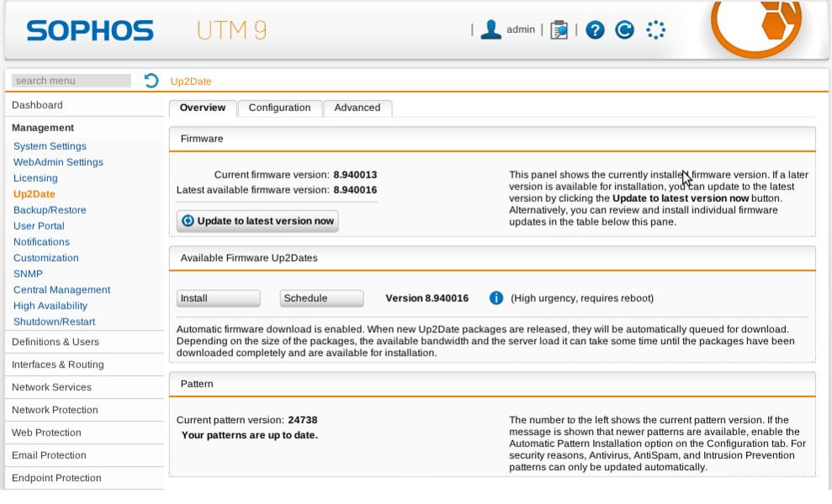The width and height of the screenshot is (832, 504).
Task: Switch to the Advanced tab
Action: (x=357, y=108)
